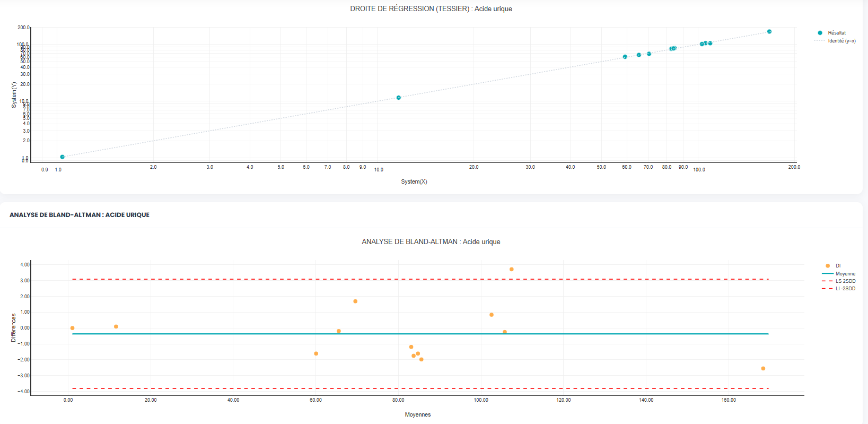Click the Différences y-axis label

(14, 327)
